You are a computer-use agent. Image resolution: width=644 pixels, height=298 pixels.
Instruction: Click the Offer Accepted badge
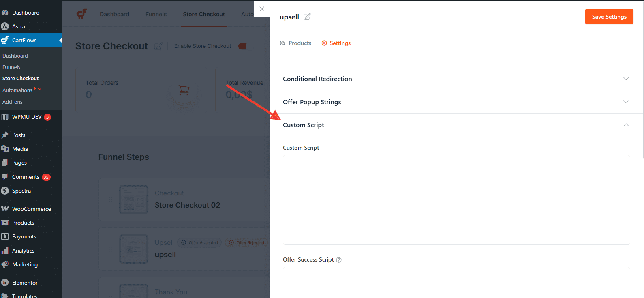(x=200, y=242)
